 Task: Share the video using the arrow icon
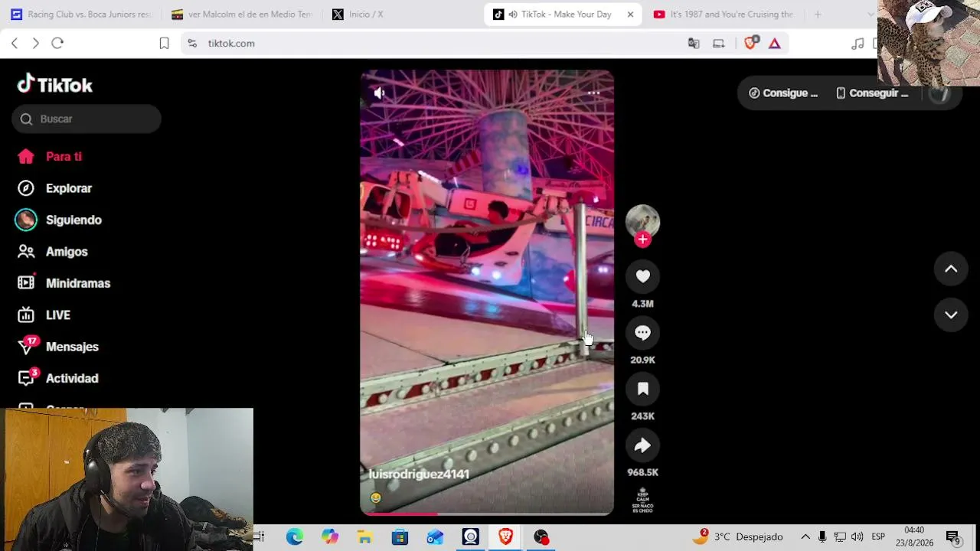pyautogui.click(x=642, y=445)
